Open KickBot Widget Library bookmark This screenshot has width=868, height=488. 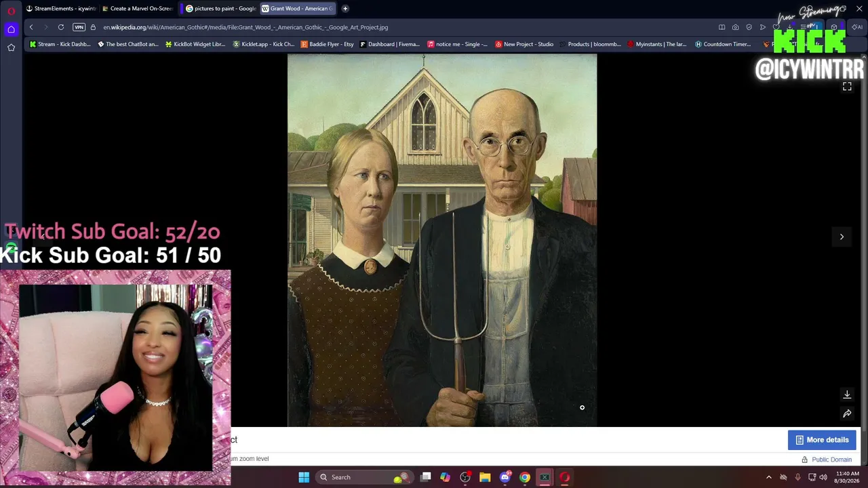195,44
